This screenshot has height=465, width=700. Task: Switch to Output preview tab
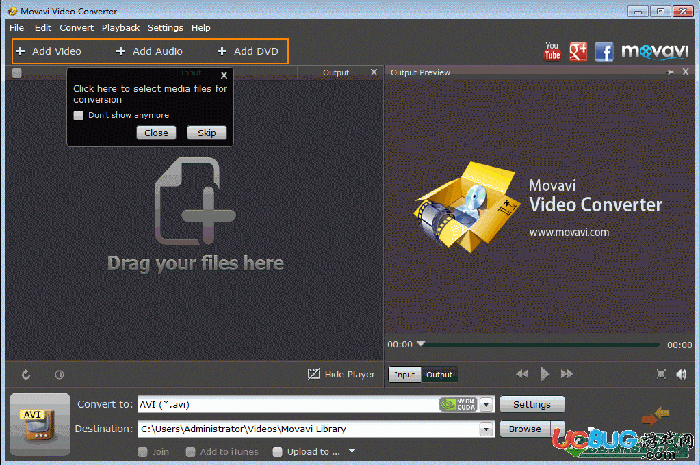(439, 374)
